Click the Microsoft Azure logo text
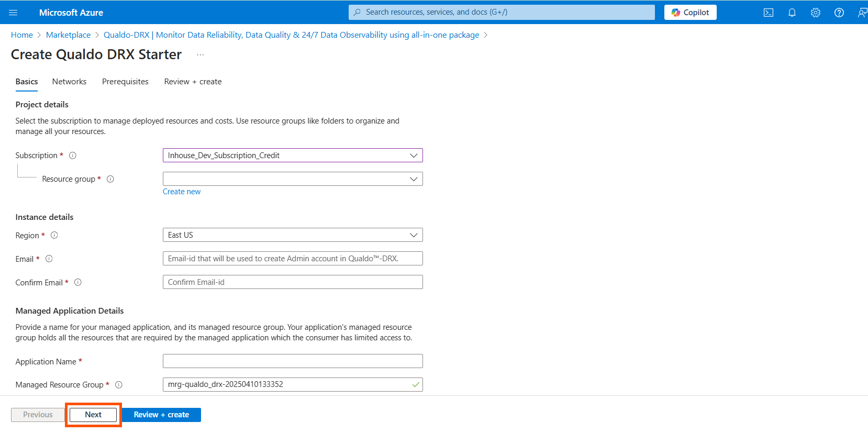The width and height of the screenshot is (868, 433). (x=71, y=13)
